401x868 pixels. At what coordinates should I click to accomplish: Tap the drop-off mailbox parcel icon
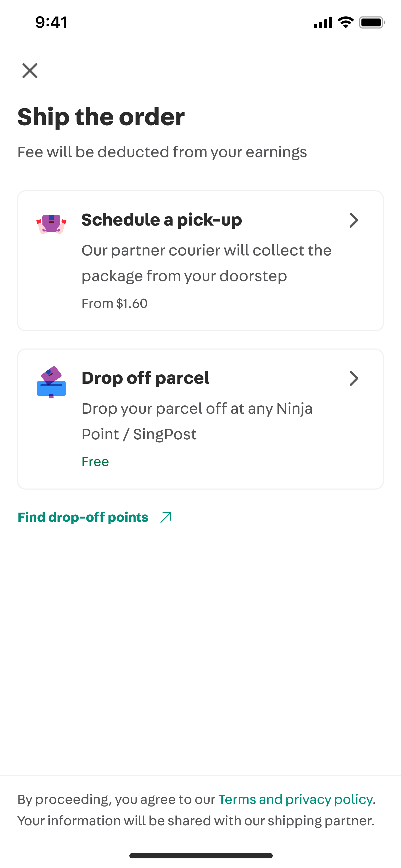coord(51,382)
